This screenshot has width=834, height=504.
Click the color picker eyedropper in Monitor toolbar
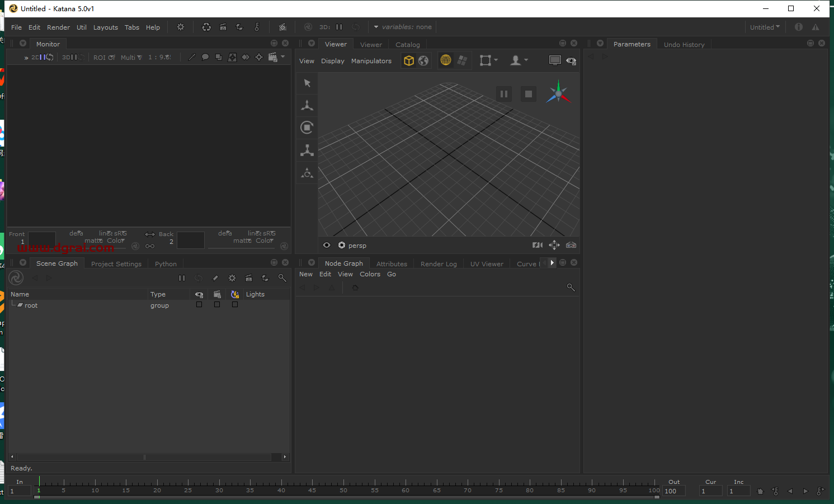click(192, 57)
